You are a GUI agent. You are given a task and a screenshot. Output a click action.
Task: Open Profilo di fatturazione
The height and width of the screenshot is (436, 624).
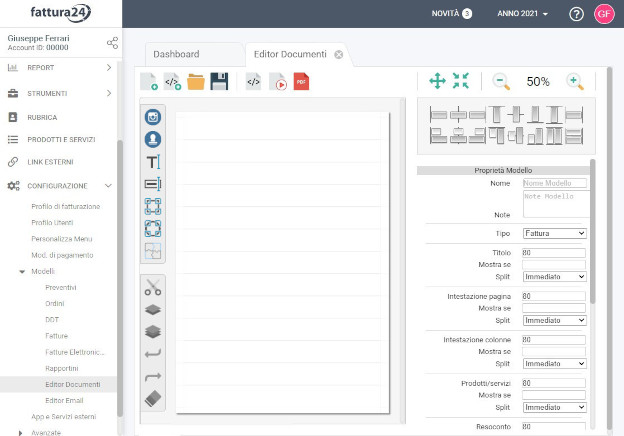click(66, 206)
